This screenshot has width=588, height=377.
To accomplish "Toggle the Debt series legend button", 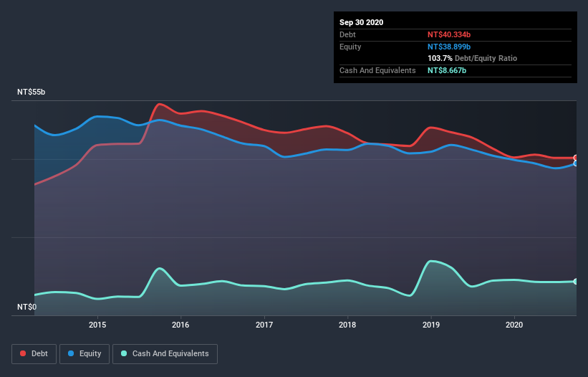I will point(34,354).
